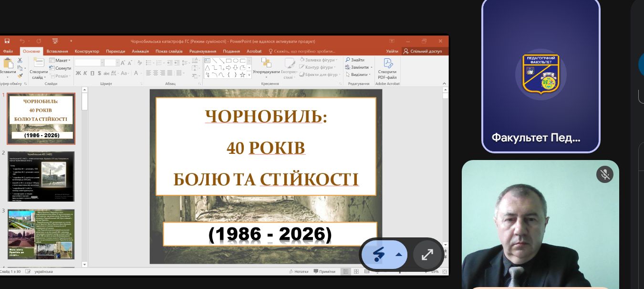Adjust the zoom slider in the status bar

400,271
